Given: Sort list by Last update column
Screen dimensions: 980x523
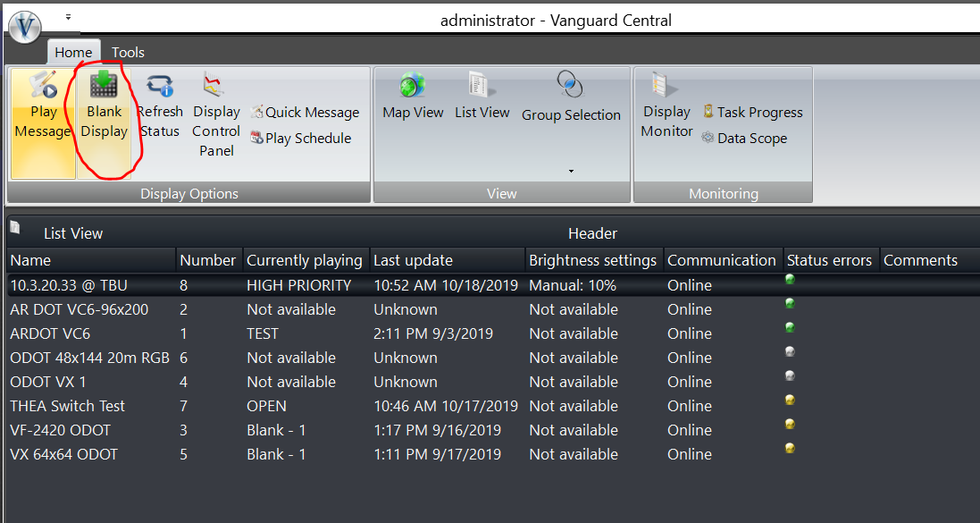Looking at the screenshot, I should pyautogui.click(x=413, y=260).
